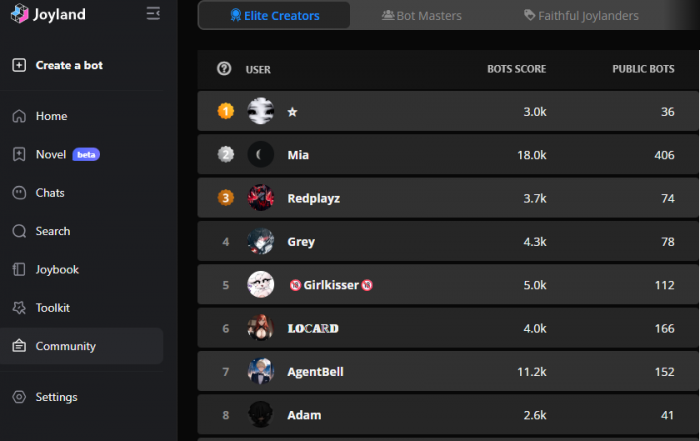Open the Home page icon
This screenshot has width=700, height=441.
tap(19, 116)
